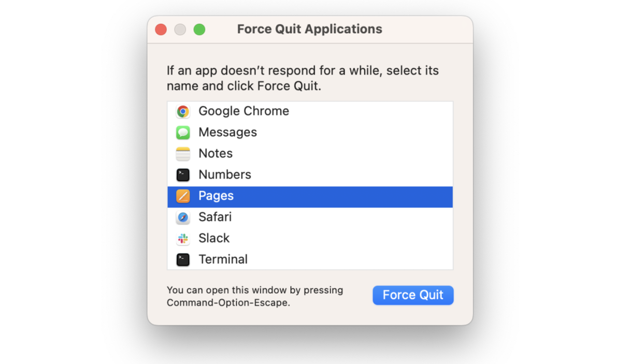Click the Terminal app icon
This screenshot has height=364, width=630.
[183, 259]
